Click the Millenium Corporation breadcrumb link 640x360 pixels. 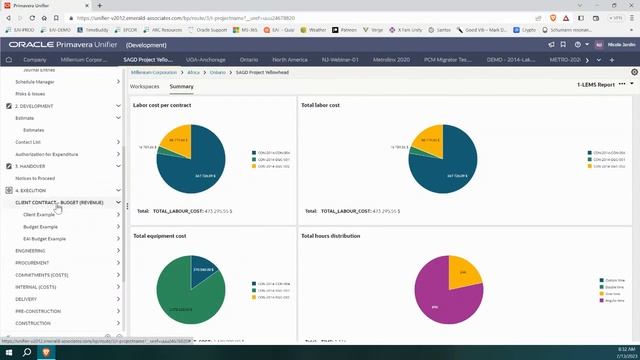tap(154, 72)
